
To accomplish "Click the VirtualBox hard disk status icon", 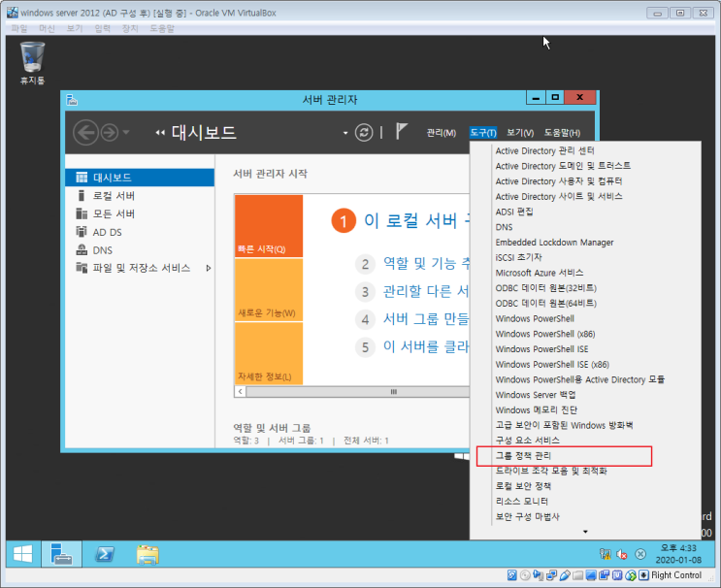I will click(x=511, y=575).
